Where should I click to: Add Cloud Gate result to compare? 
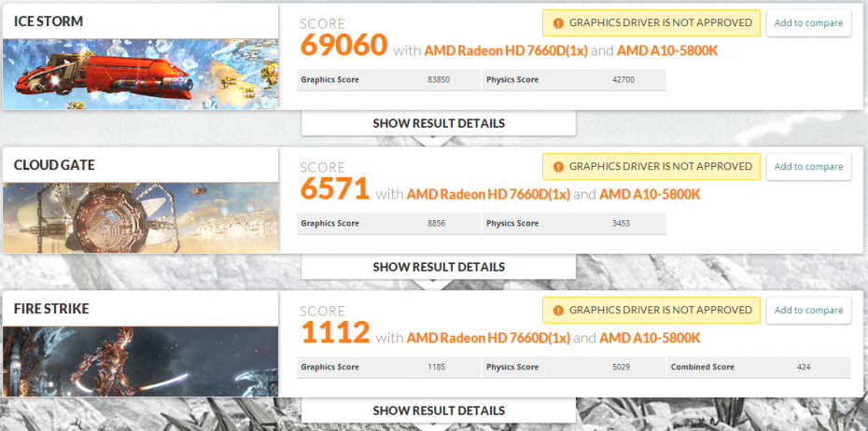click(x=808, y=167)
